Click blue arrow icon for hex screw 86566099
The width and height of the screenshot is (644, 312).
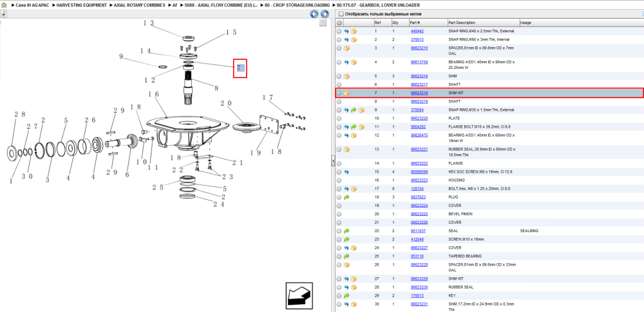pos(346,172)
